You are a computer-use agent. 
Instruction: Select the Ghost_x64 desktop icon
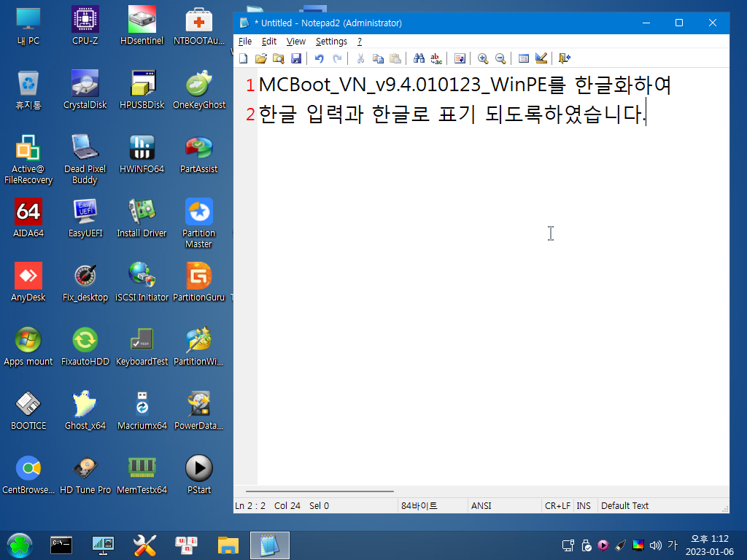[x=85, y=411]
